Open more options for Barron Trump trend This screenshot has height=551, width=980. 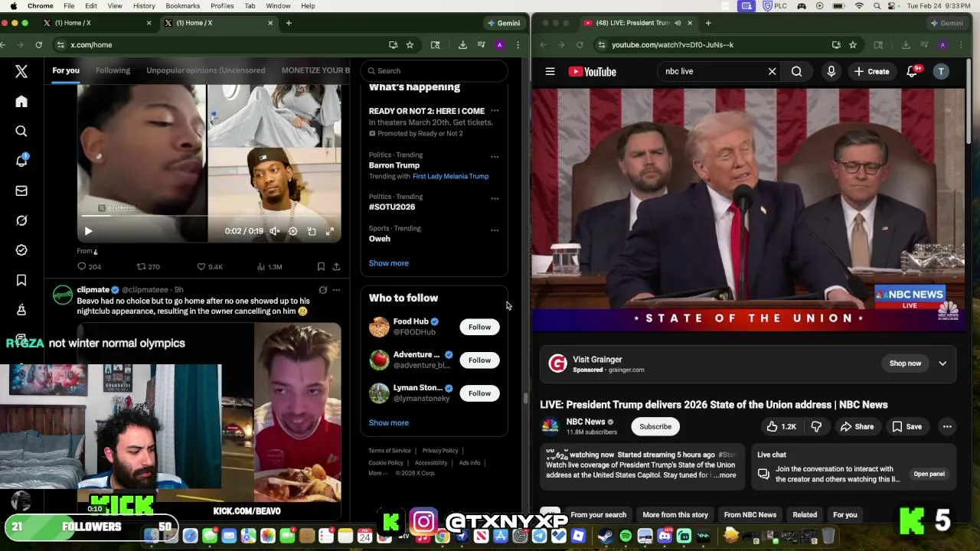pyautogui.click(x=495, y=156)
